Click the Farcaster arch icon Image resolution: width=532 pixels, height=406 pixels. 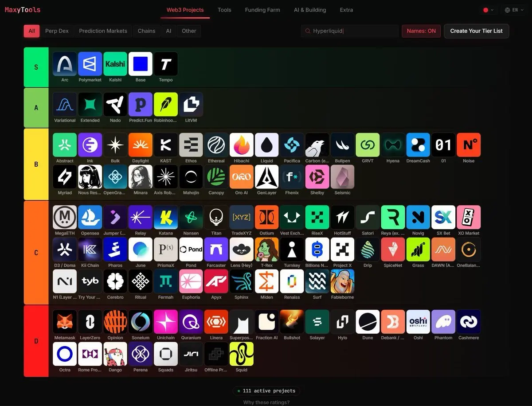(x=216, y=250)
